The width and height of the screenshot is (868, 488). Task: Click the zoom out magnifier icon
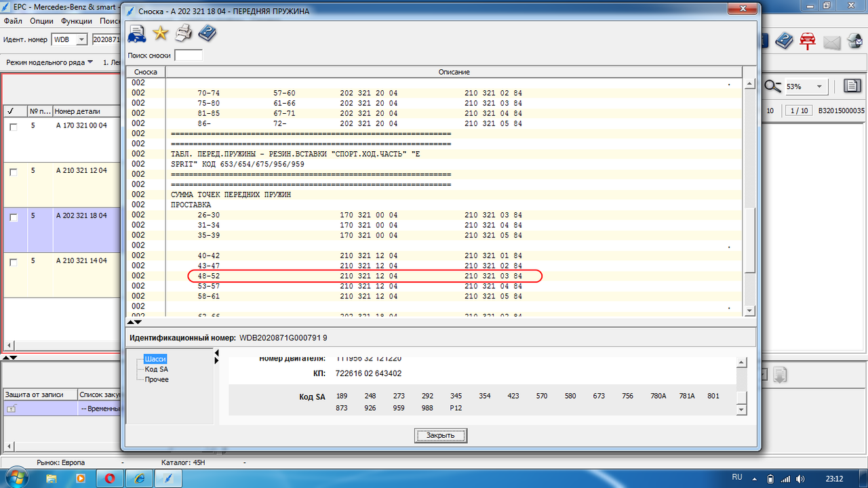[772, 86]
